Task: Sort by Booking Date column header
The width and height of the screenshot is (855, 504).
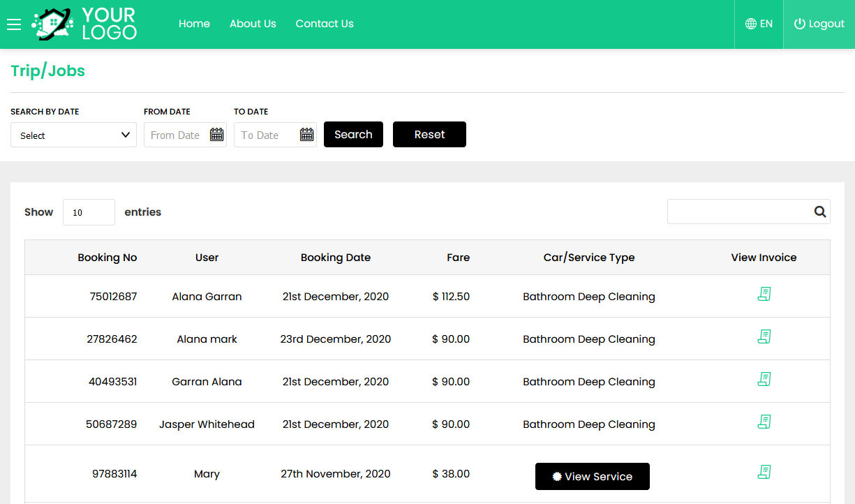Action: click(x=336, y=258)
